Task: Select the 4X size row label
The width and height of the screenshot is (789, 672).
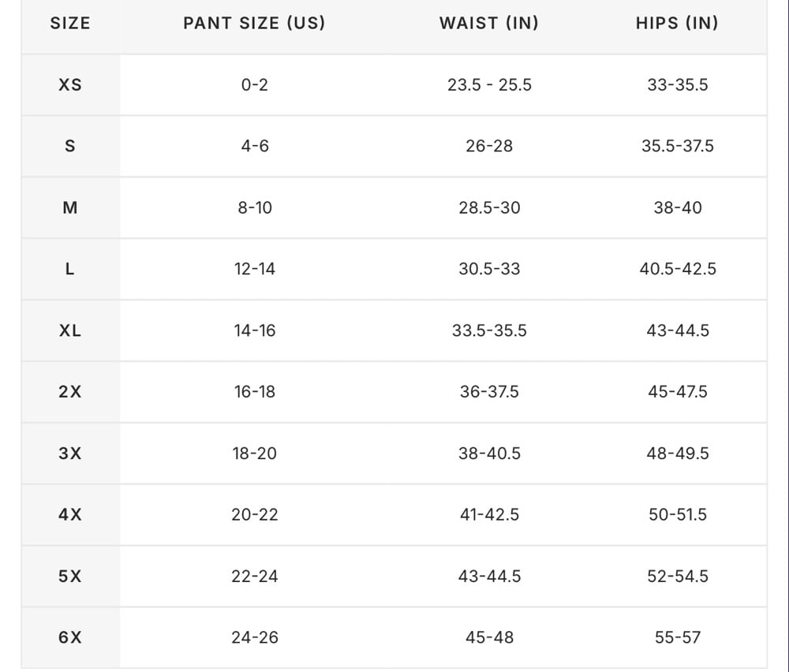Action: pyautogui.click(x=70, y=515)
